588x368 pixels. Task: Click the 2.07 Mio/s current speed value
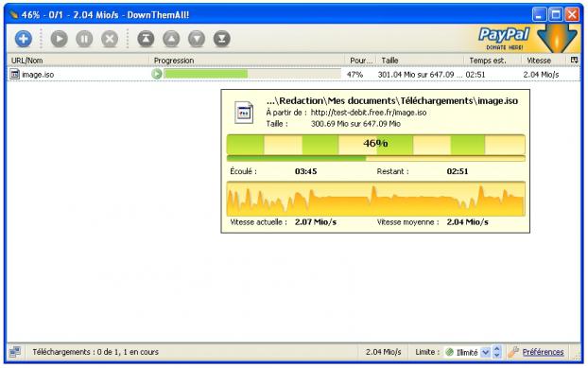click(x=316, y=222)
